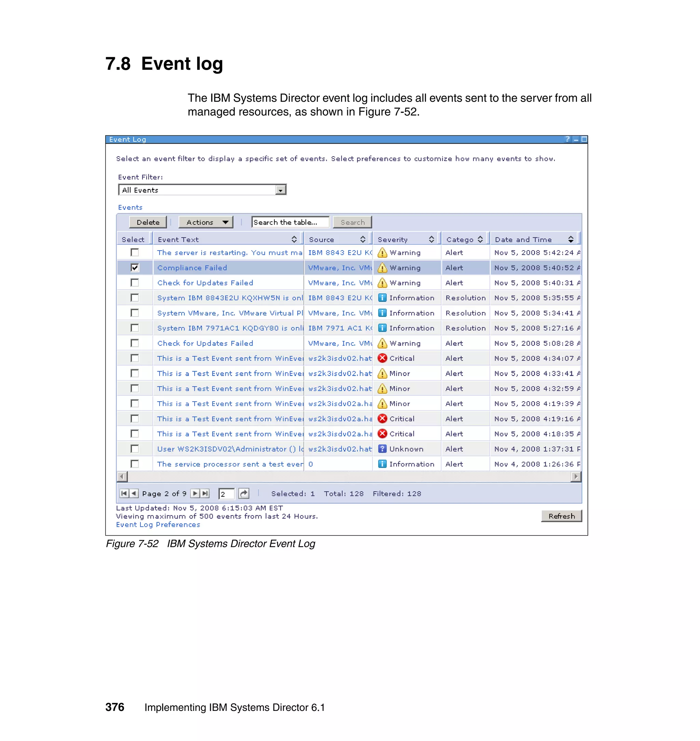Click the Search the table input field
The width and height of the screenshot is (700, 741).
coord(290,222)
